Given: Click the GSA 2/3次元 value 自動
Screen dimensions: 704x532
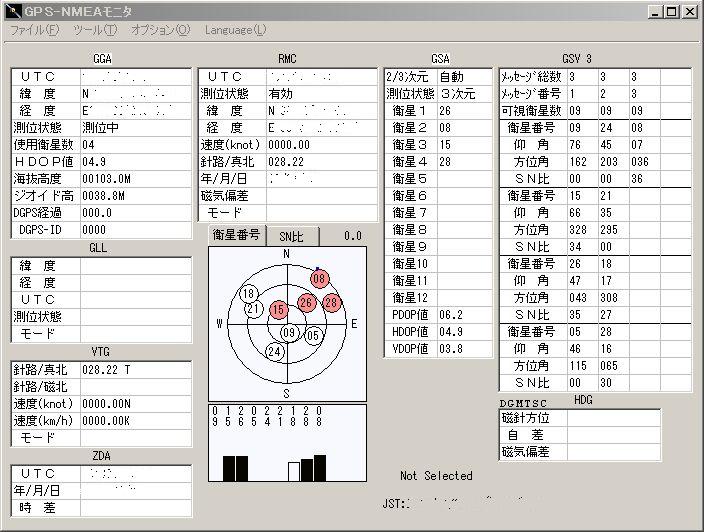Looking at the screenshot, I should (452, 77).
